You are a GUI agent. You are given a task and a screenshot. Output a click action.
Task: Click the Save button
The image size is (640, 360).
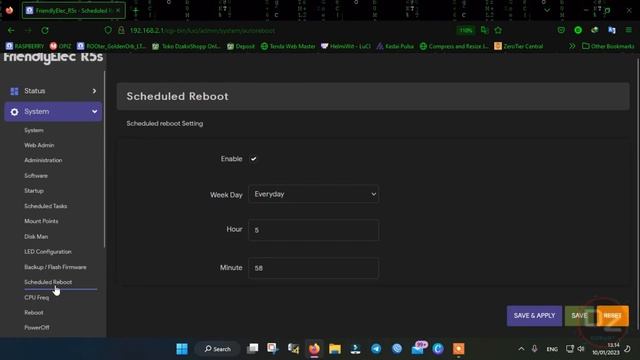click(579, 316)
